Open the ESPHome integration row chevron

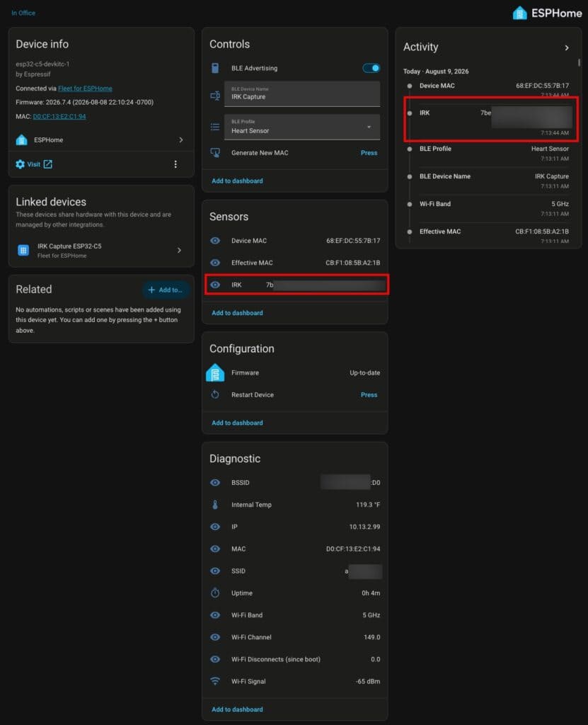[180, 139]
